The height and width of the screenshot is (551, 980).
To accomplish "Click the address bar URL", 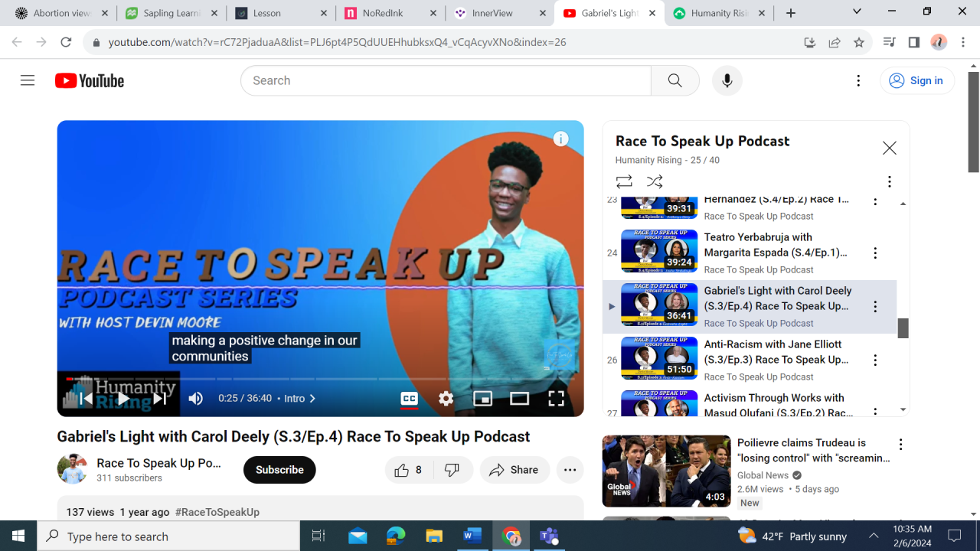I will click(x=337, y=43).
